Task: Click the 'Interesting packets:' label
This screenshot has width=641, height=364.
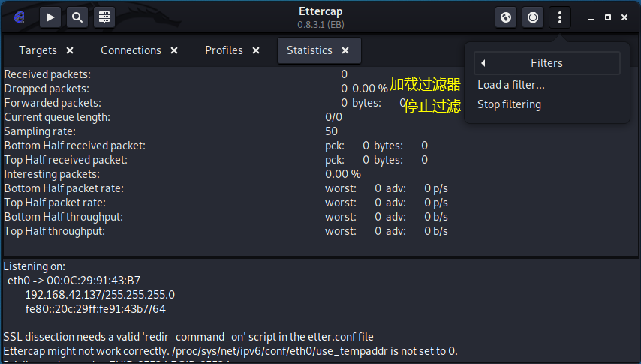Action: [52, 174]
